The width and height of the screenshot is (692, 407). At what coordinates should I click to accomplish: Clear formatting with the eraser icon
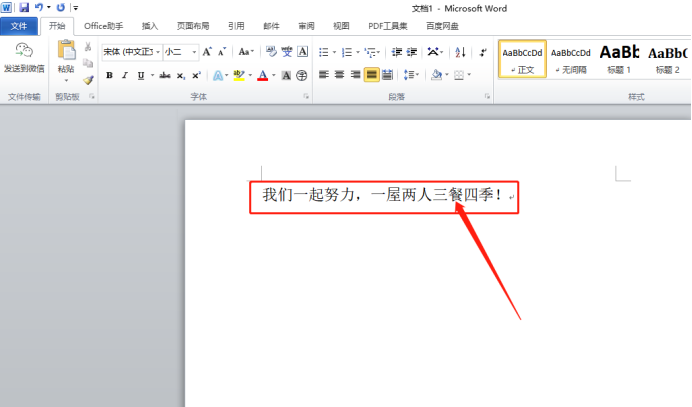tap(271, 52)
